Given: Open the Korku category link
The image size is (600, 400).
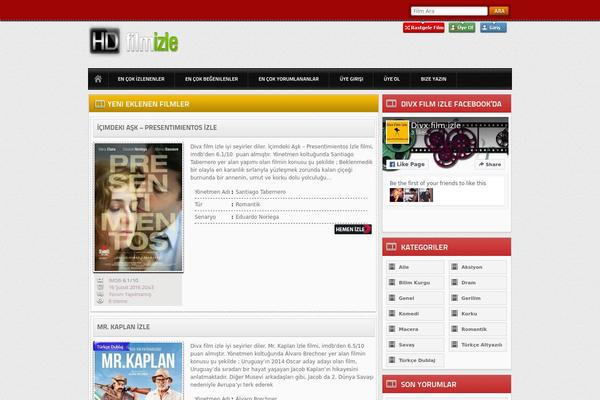Looking at the screenshot, I should [x=469, y=313].
